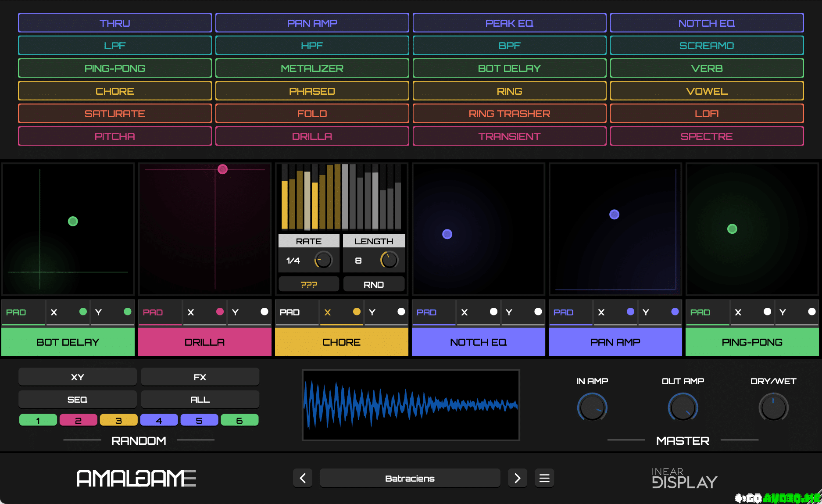This screenshot has width=822, height=504.
Task: Open X tab of NOTCH EQ slot
Action: 479,312
